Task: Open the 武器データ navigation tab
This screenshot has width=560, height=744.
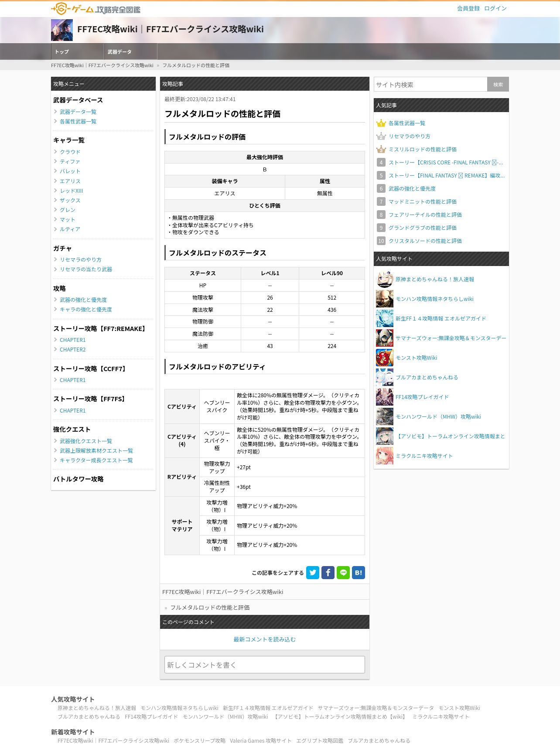Action: (x=130, y=51)
